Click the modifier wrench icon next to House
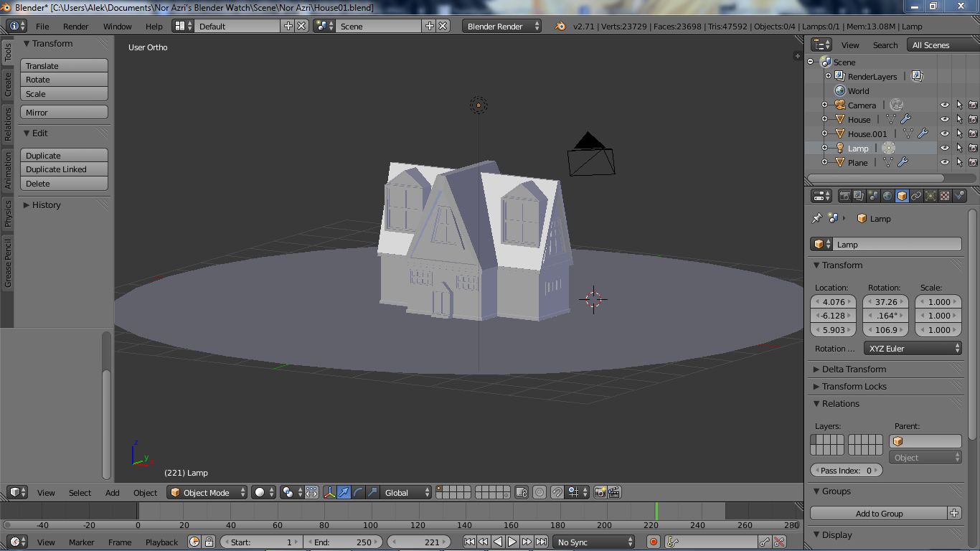980x551 pixels. pyautogui.click(x=905, y=120)
